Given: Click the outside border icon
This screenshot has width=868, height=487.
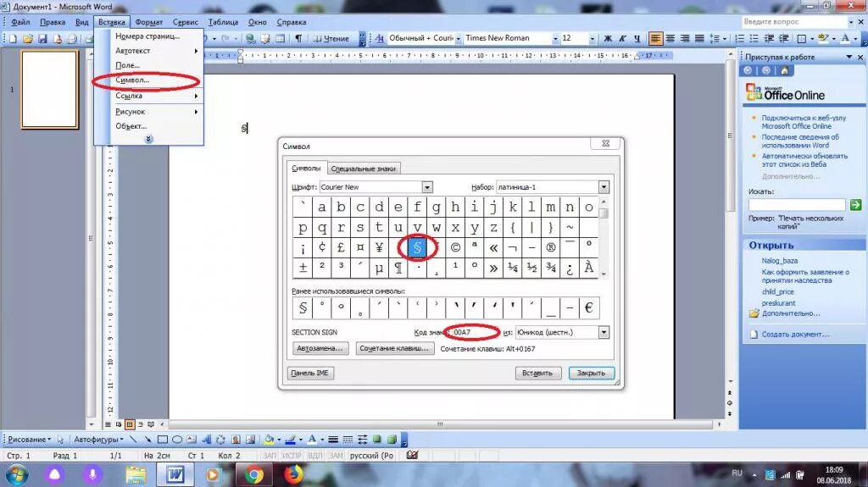Looking at the screenshot, I should (802, 38).
